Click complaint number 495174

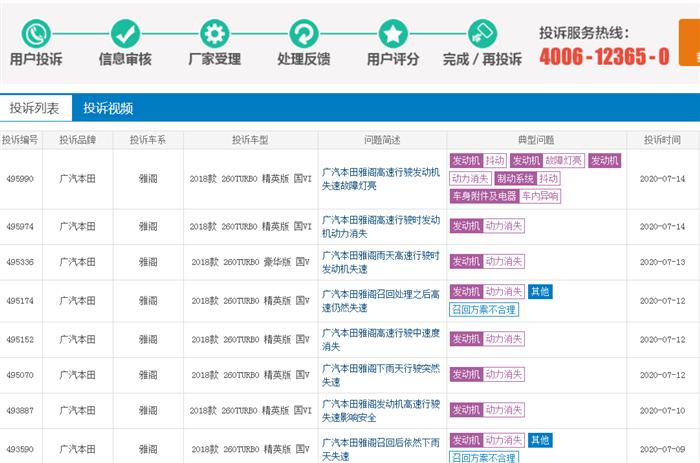click(20, 301)
